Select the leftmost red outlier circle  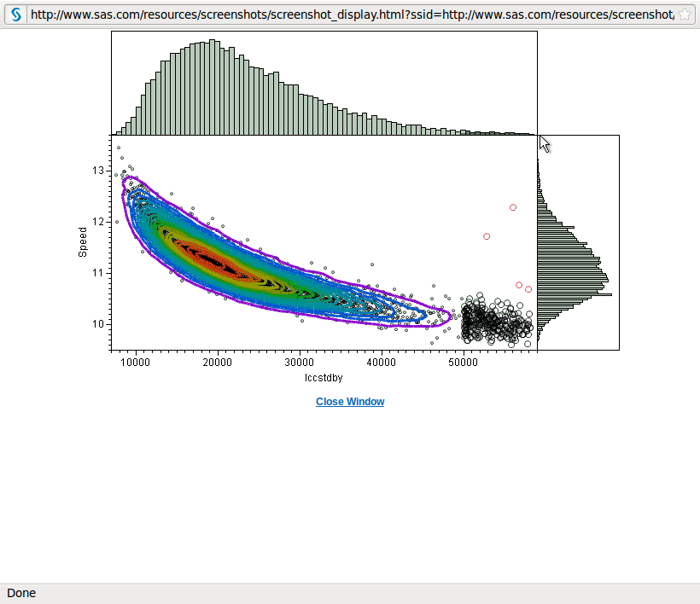tap(487, 236)
